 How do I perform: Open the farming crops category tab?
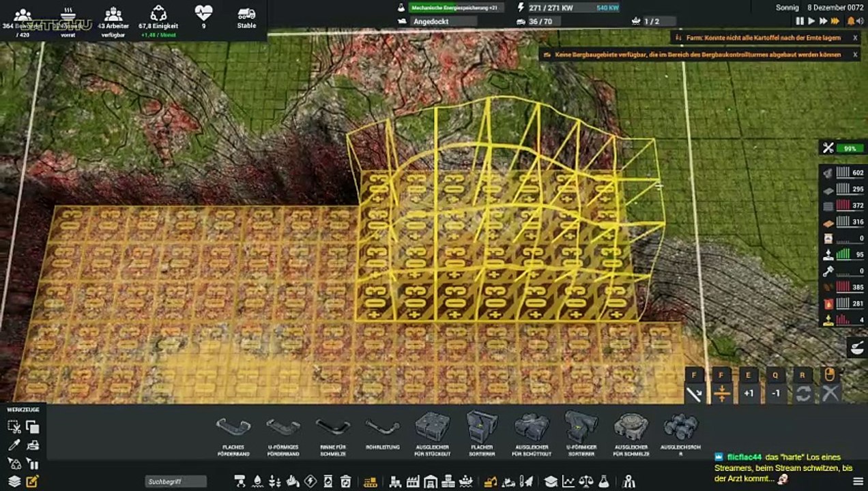click(x=275, y=481)
